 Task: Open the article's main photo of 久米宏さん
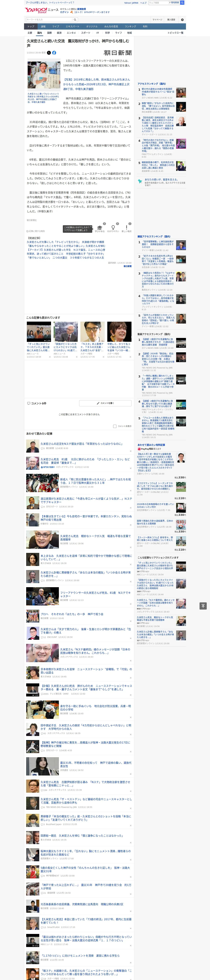point(44,75)
